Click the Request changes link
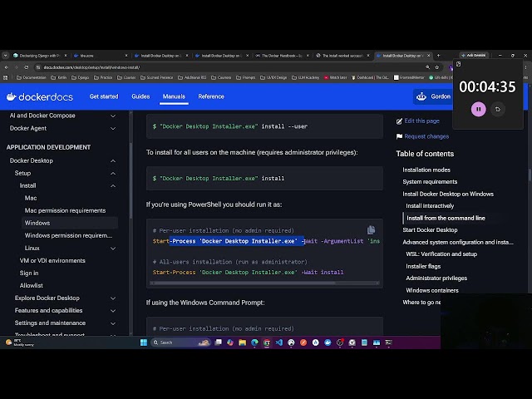The height and width of the screenshot is (399, 532). [426, 136]
